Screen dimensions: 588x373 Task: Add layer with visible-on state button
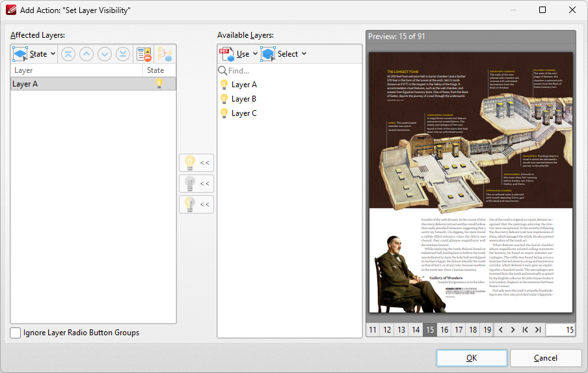click(x=196, y=163)
